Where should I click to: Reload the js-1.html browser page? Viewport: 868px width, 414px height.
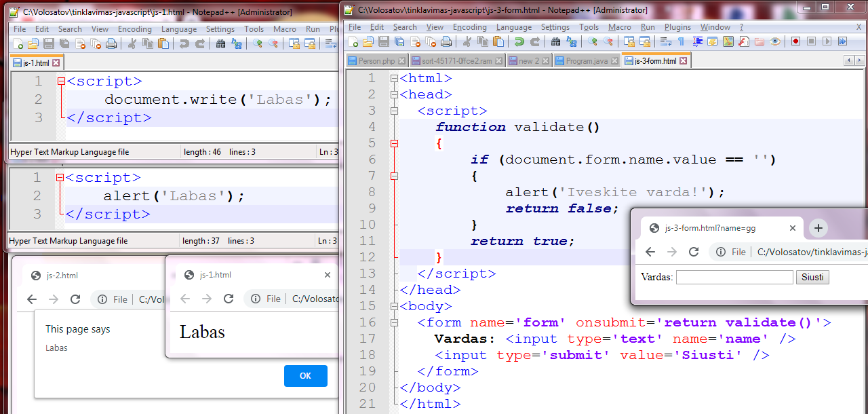pyautogui.click(x=229, y=299)
